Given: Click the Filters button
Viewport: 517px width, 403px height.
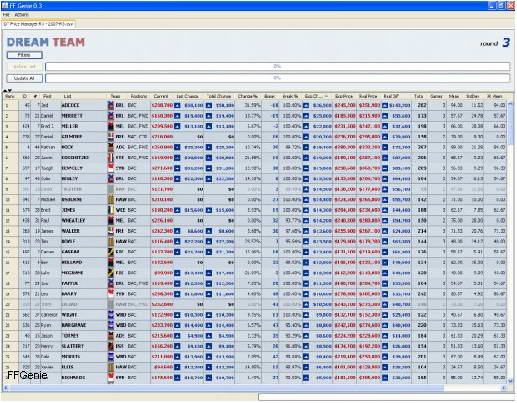Looking at the screenshot, I should pos(25,55).
